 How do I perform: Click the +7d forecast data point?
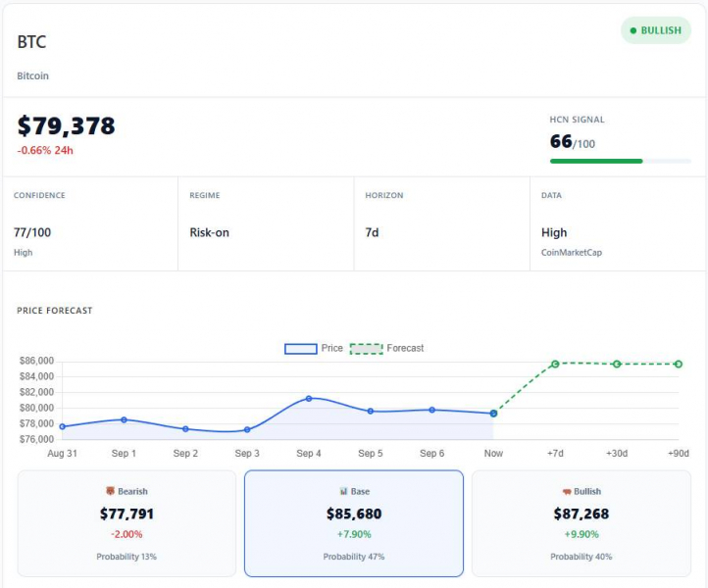click(555, 364)
